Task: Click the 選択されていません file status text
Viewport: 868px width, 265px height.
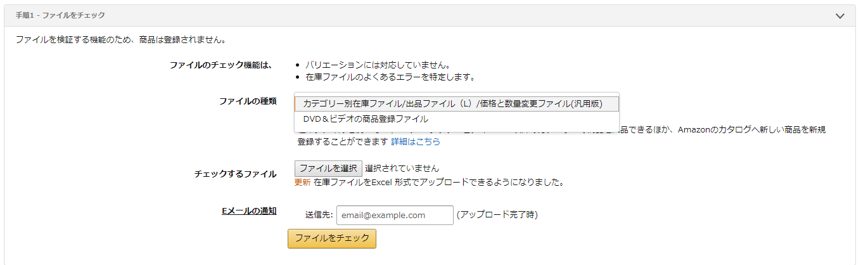Action: [402, 169]
